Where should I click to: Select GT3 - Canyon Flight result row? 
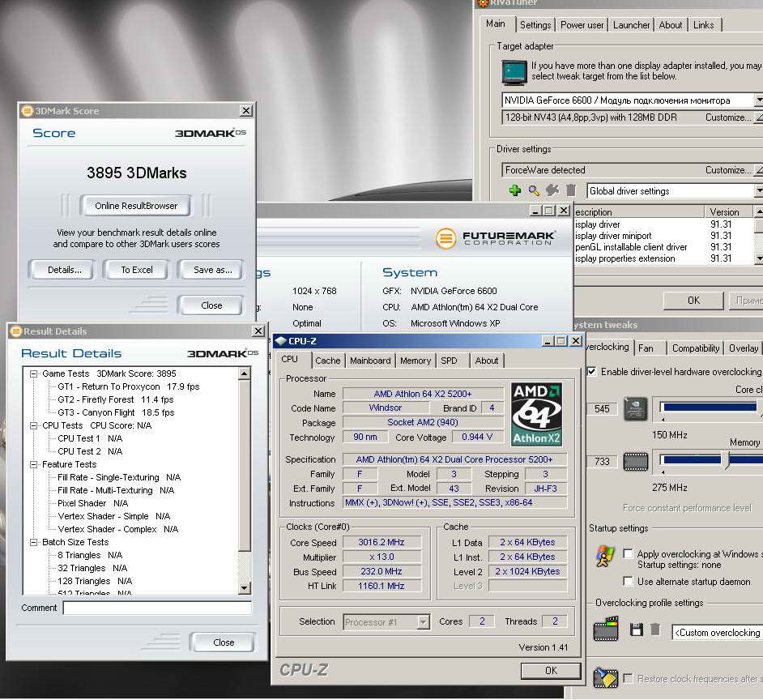(116, 412)
